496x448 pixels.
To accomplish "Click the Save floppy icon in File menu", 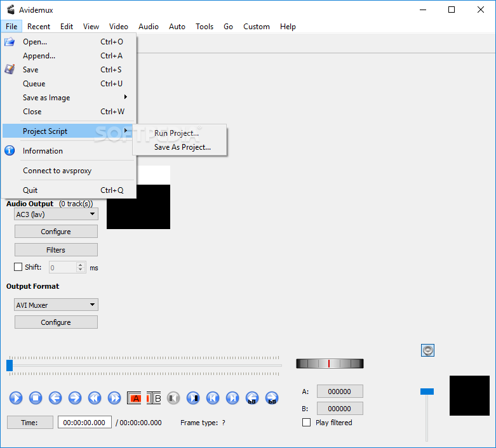I will (10, 69).
